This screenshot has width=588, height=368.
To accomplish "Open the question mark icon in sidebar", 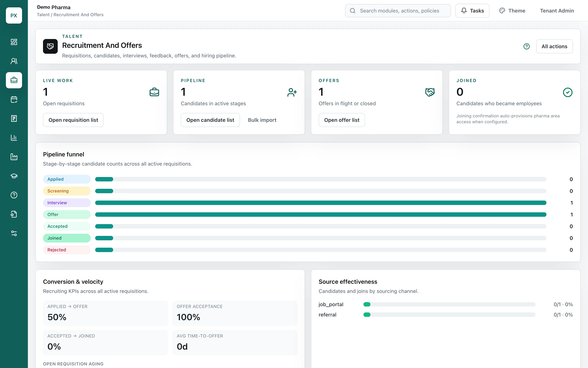I will coord(14,195).
